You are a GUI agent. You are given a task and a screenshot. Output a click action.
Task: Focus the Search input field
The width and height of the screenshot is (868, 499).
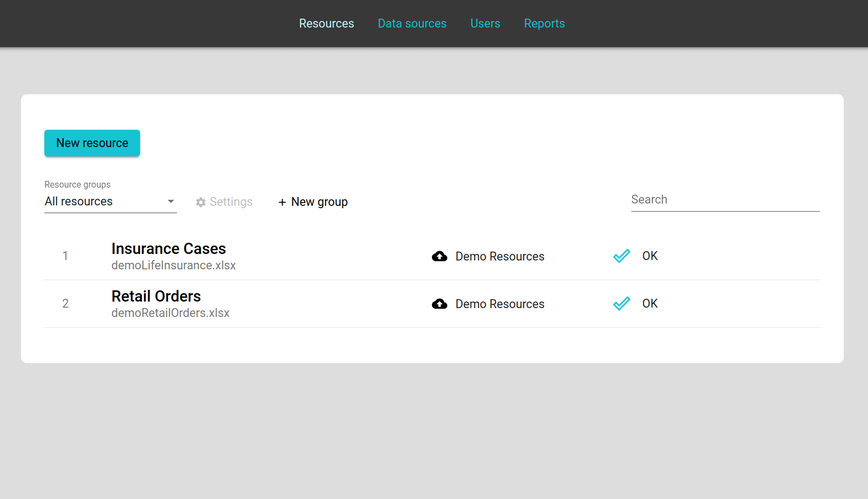pos(725,200)
